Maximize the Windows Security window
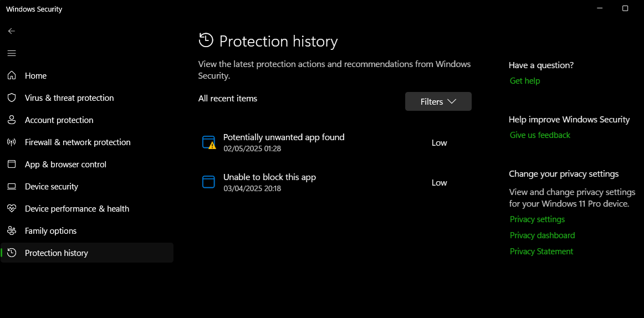 [x=625, y=8]
